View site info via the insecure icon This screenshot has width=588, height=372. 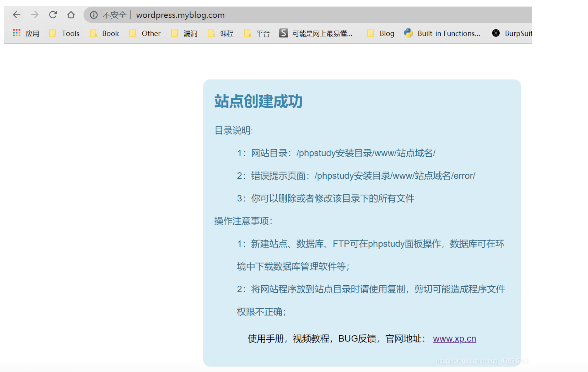[x=94, y=15]
